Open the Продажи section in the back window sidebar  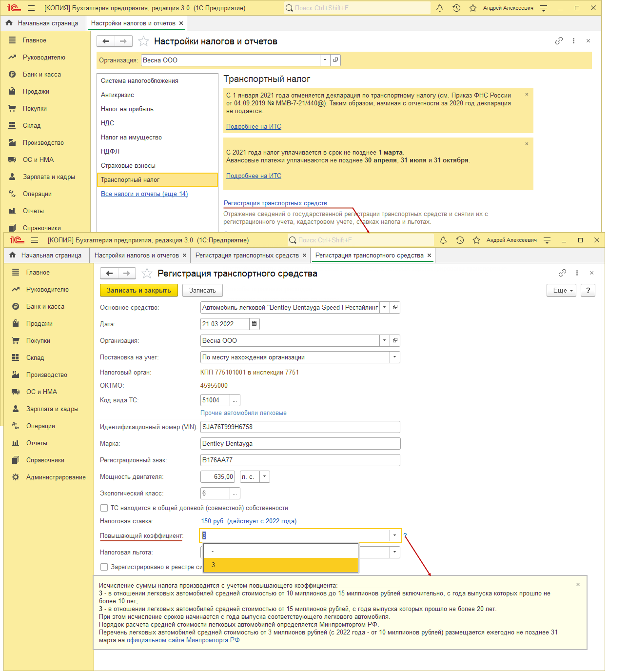[36, 91]
